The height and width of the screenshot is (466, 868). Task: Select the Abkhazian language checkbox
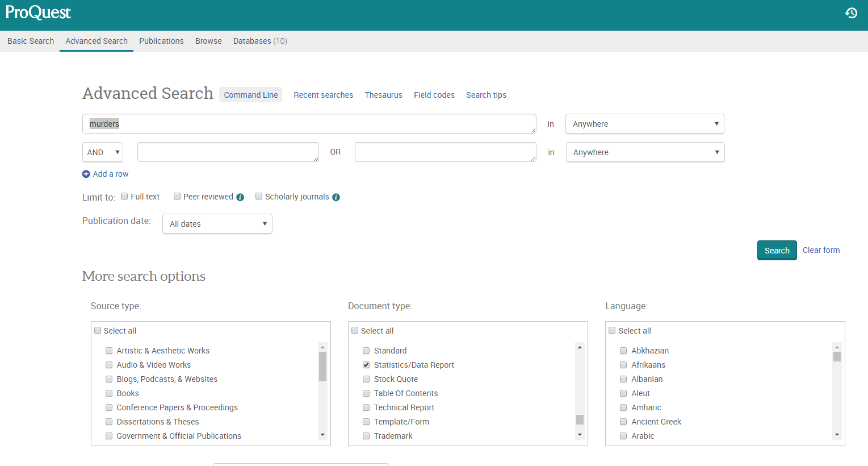coord(623,351)
